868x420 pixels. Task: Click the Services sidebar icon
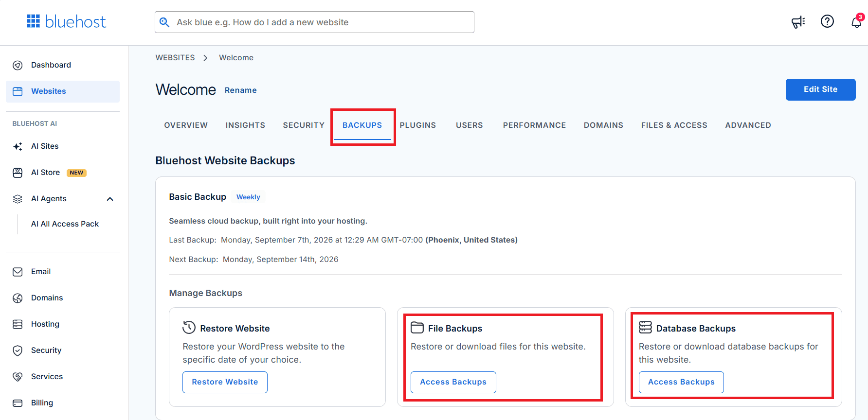click(x=18, y=377)
